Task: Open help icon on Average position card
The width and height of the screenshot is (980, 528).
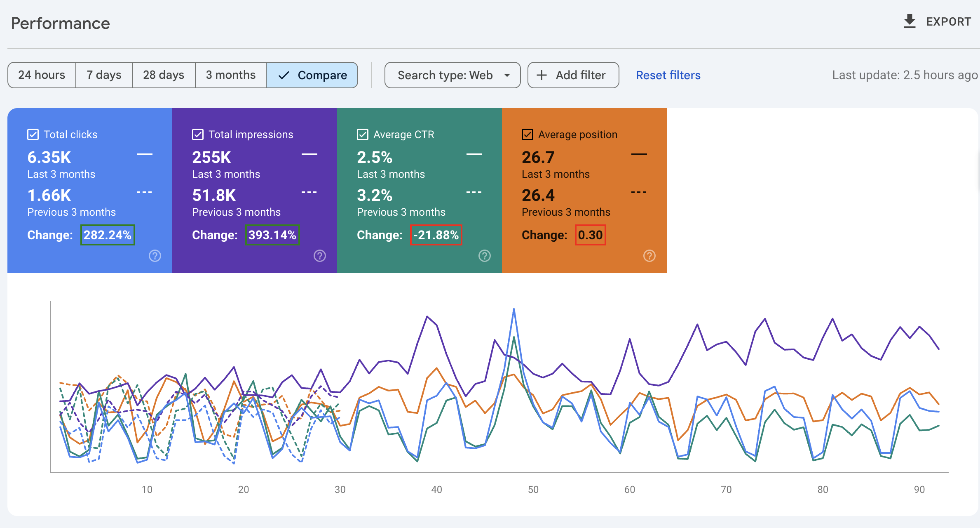Action: point(649,256)
